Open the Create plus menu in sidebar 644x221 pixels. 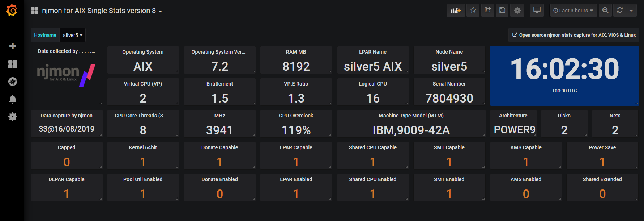(13, 46)
